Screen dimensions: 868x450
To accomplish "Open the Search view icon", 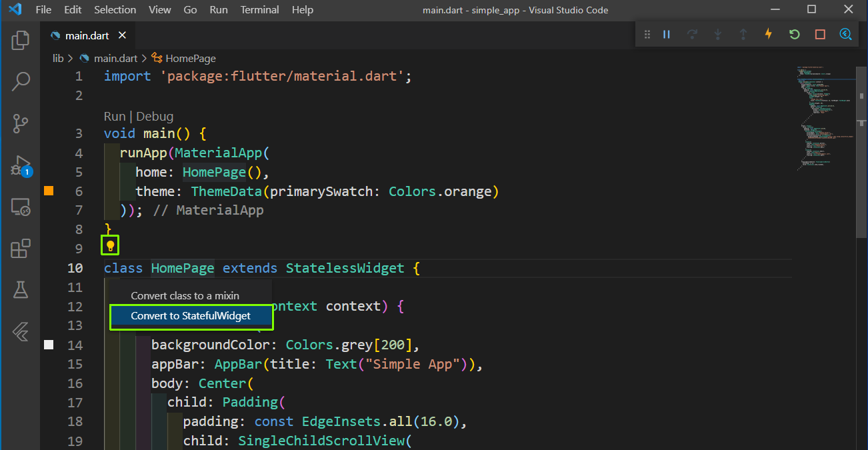I will click(21, 82).
